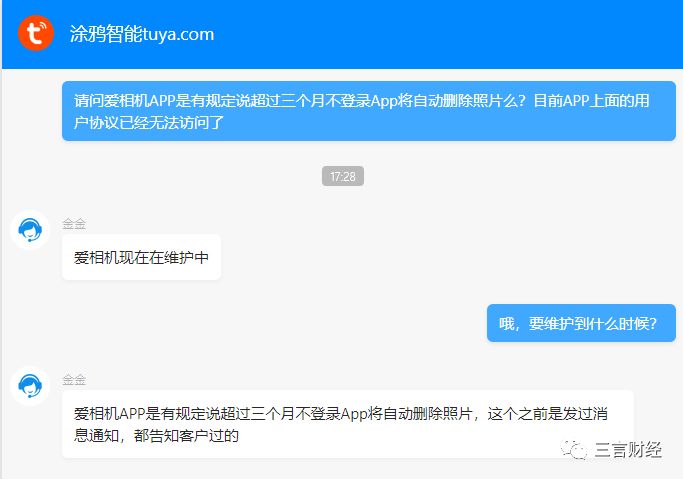Click the first 金金 agent headset avatar
The image size is (683, 479).
[30, 229]
